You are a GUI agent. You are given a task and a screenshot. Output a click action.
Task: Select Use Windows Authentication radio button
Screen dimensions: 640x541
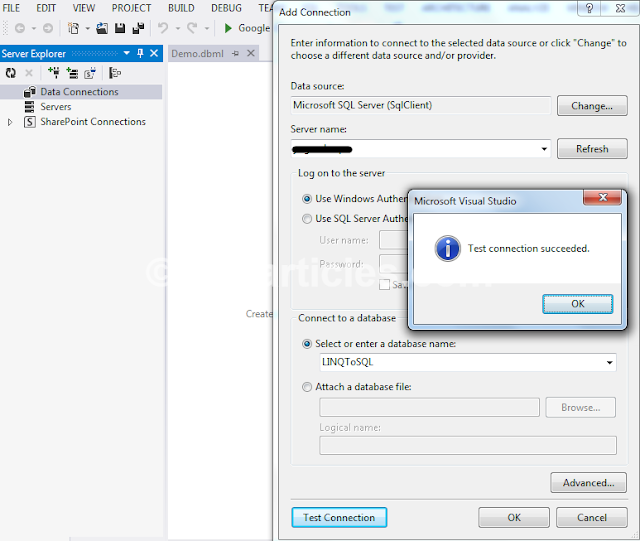click(x=307, y=199)
